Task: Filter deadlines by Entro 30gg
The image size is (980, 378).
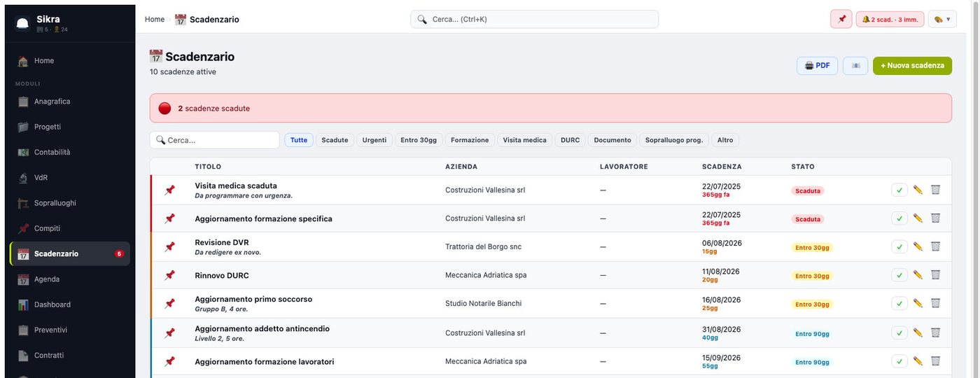Action: 419,140
